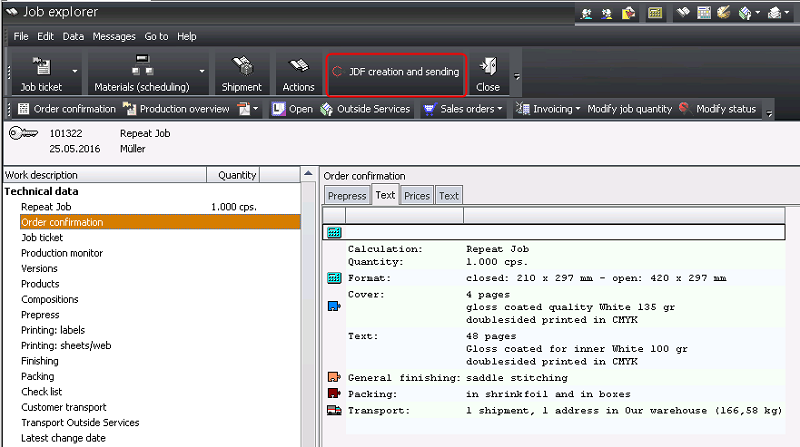Open the Messages menu
This screenshot has height=447, width=800.
pyautogui.click(x=113, y=36)
